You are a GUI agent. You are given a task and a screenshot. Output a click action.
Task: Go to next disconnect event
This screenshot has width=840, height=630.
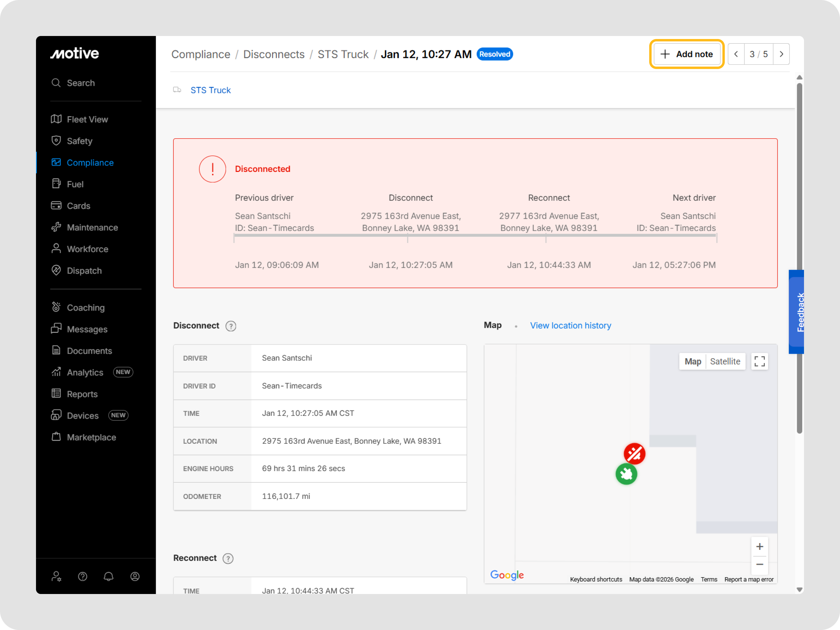(781, 54)
